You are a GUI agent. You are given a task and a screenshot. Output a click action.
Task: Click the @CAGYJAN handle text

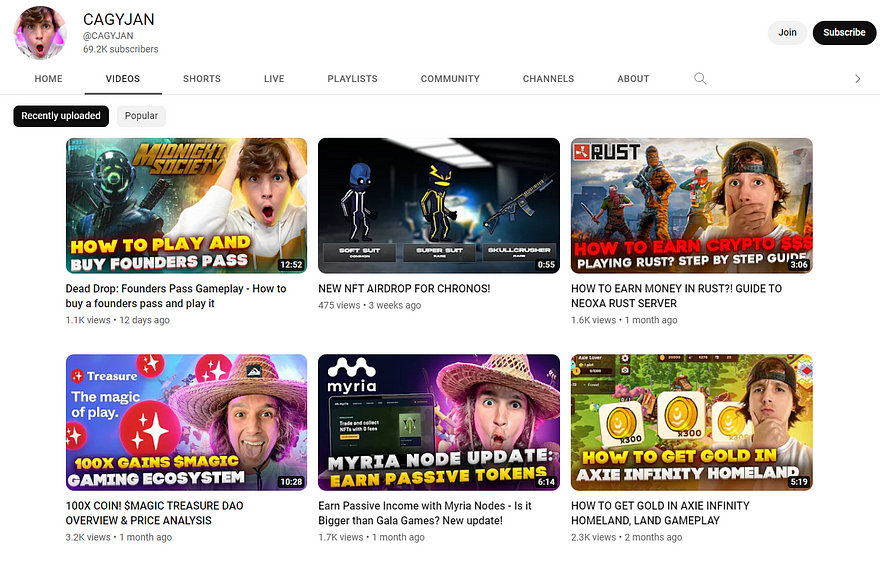click(108, 35)
